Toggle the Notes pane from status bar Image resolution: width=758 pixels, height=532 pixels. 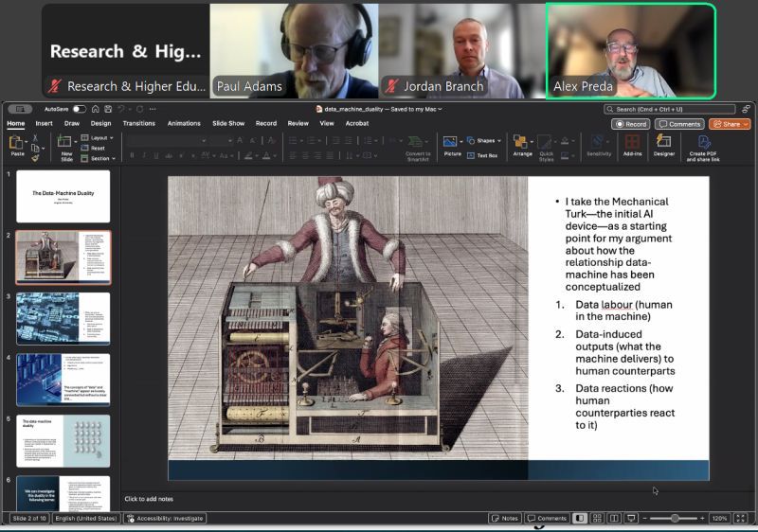pos(504,519)
